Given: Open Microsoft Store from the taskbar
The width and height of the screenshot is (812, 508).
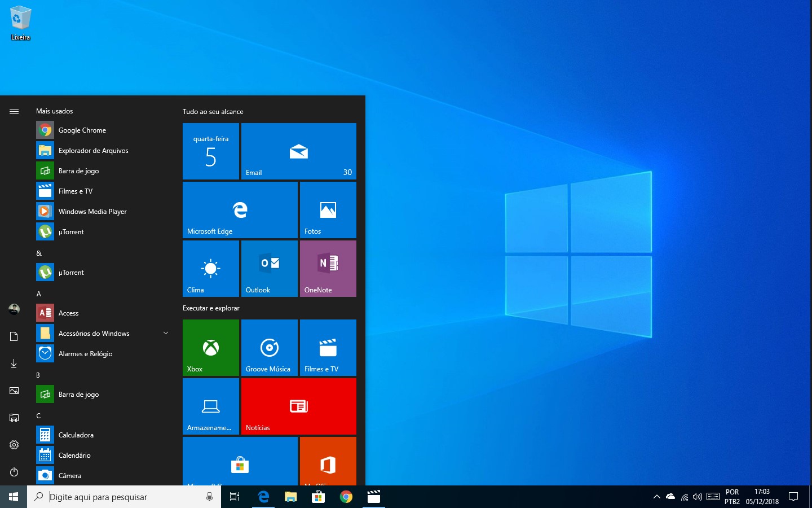Looking at the screenshot, I should point(318,497).
